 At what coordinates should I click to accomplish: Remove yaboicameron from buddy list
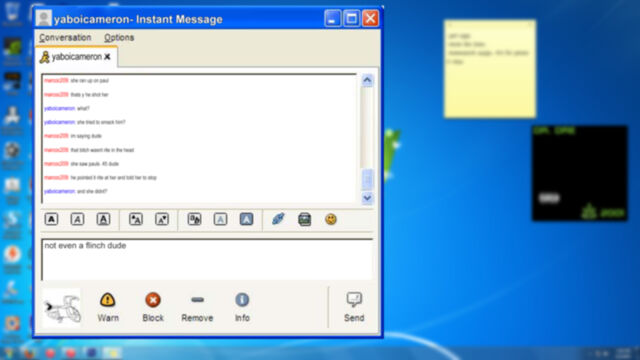tap(197, 307)
